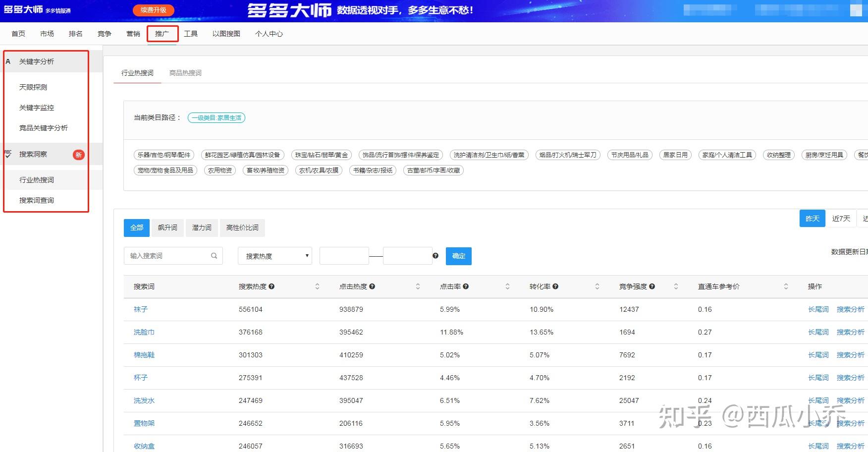Open the 竞争 menu
This screenshot has height=452, width=868.
point(105,34)
